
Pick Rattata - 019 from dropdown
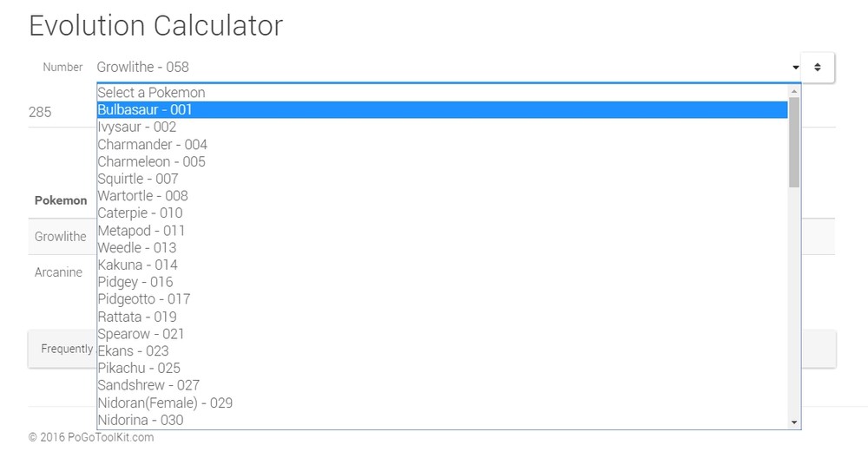point(136,317)
